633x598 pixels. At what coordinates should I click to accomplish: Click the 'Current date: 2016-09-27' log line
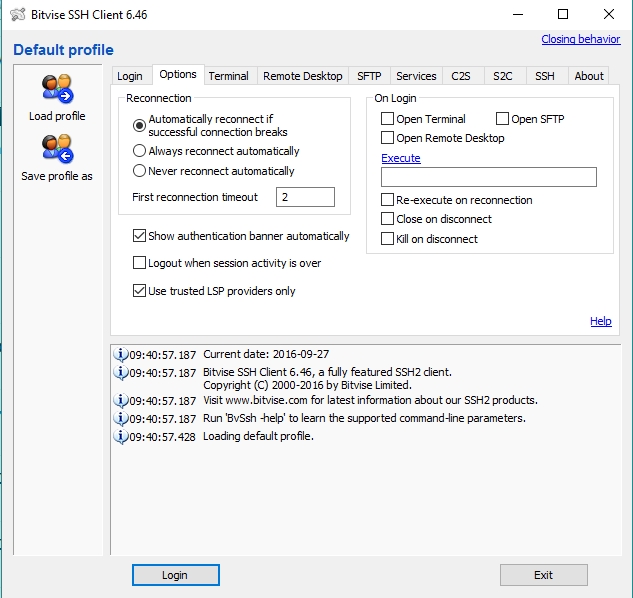[266, 354]
